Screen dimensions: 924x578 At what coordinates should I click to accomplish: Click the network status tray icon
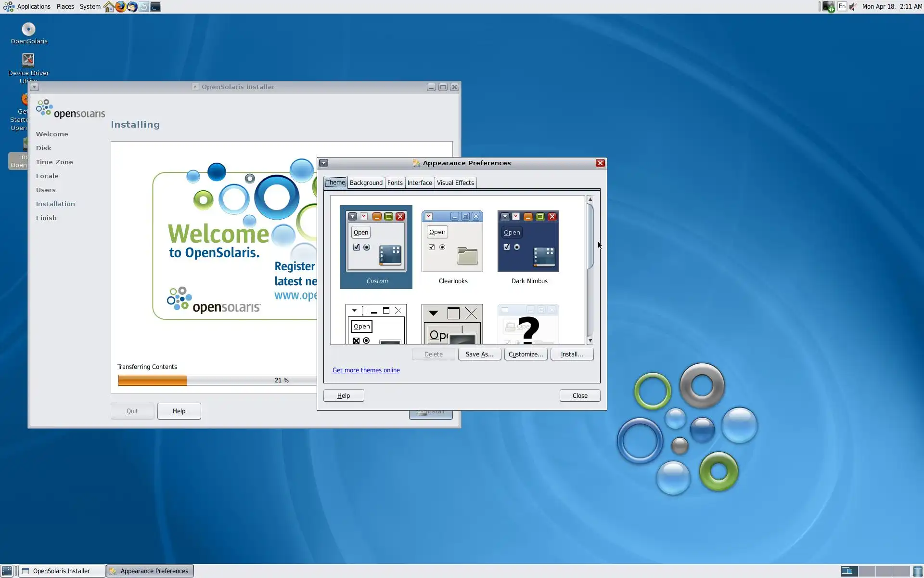[828, 7]
